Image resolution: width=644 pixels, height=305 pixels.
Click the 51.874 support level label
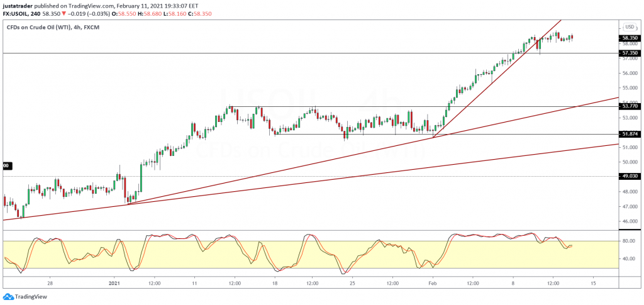[630, 134]
